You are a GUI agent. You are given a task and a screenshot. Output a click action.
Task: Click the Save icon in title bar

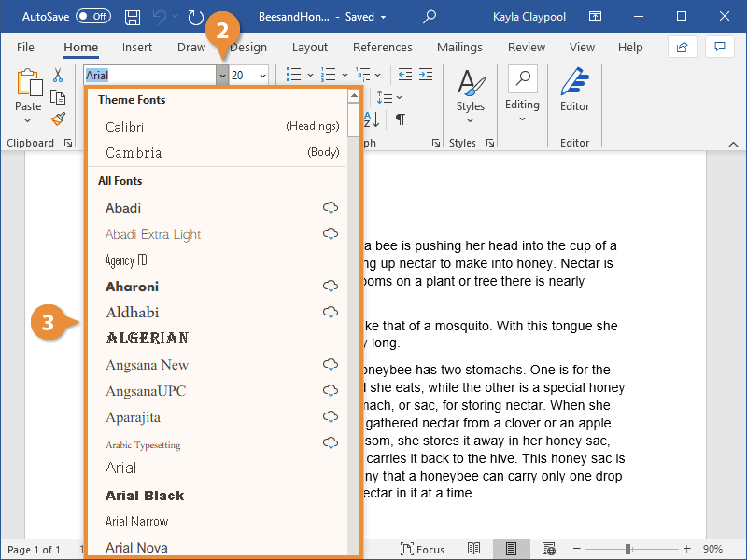[133, 17]
